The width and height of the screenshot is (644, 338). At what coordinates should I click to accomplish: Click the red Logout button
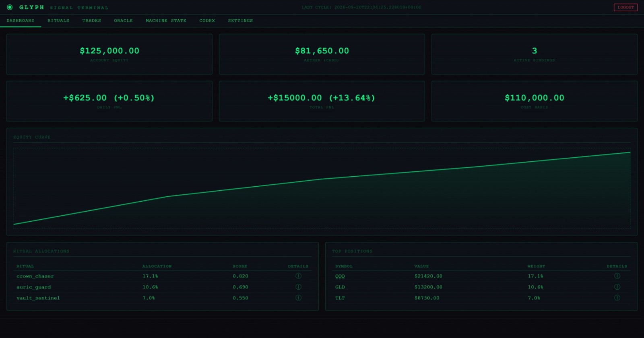(625, 7)
